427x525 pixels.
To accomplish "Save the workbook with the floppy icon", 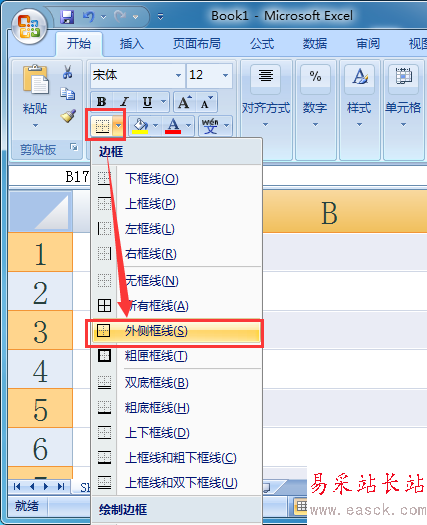I will coord(67,16).
